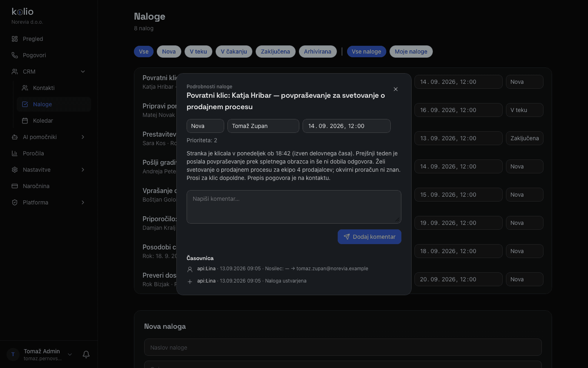The width and height of the screenshot is (588, 368).
Task: Open Poročila chart icon
Action: pos(15,153)
